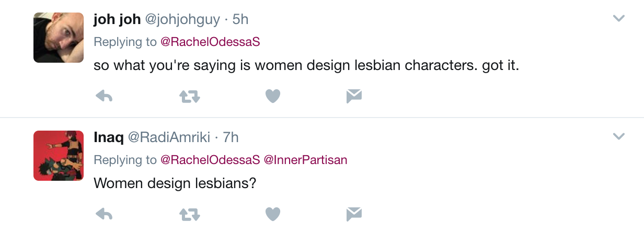644x233 pixels.
Task: Click the joh joh display name
Action: coord(117,19)
